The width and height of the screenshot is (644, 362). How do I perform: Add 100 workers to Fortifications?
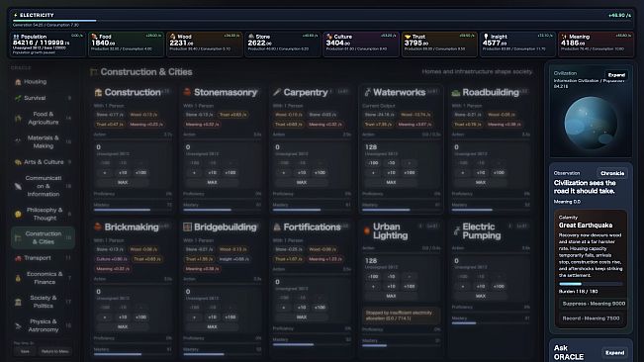320,308
